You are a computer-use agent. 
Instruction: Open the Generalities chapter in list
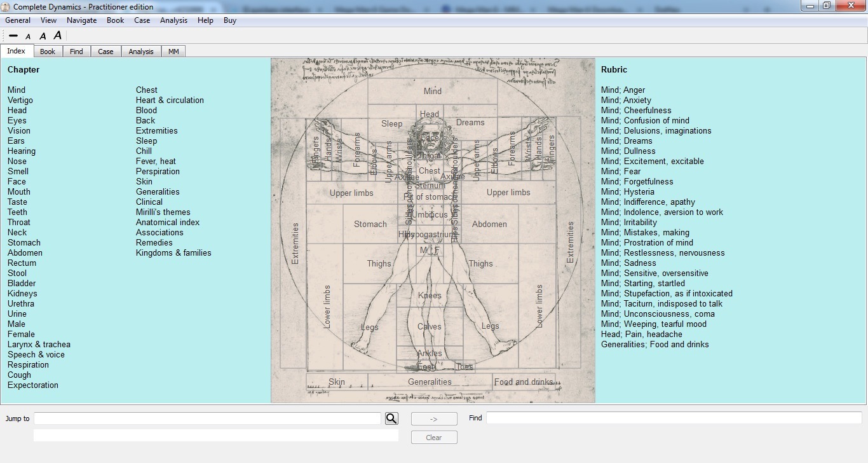pyautogui.click(x=158, y=191)
